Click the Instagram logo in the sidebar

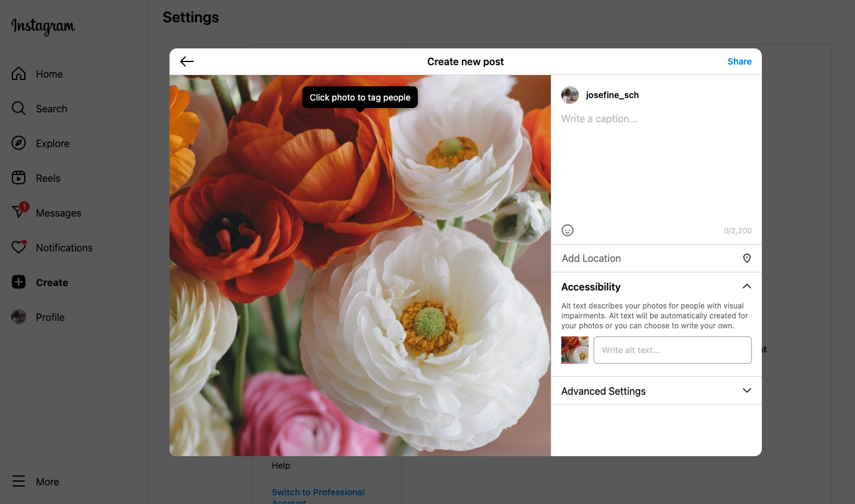click(43, 27)
